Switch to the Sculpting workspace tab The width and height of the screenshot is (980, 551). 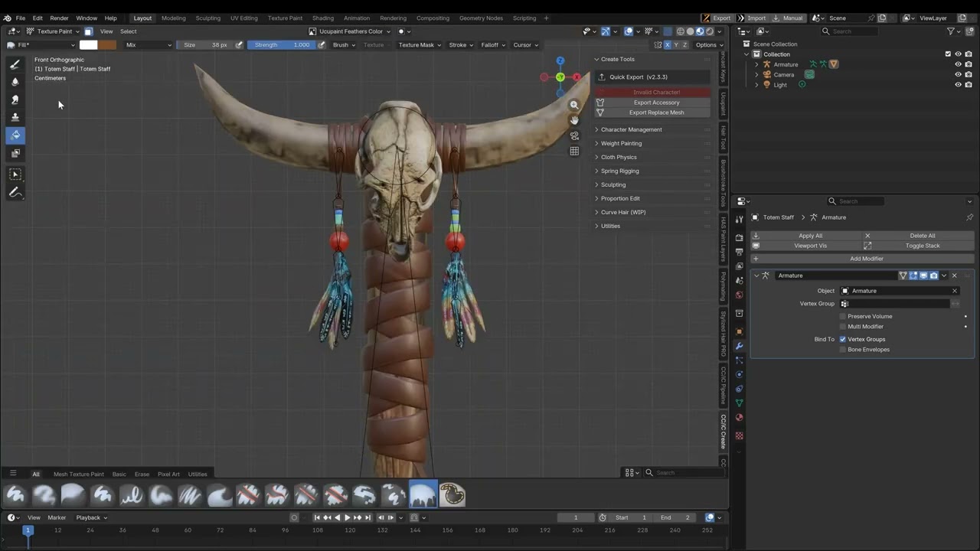coord(207,18)
